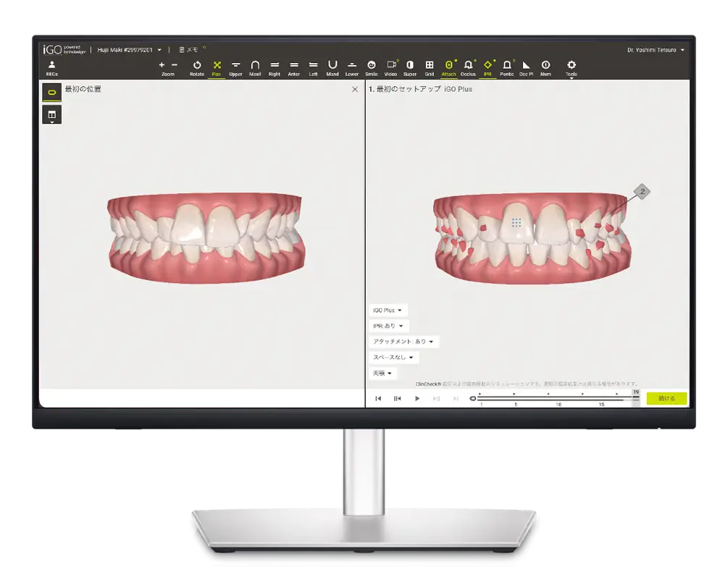
Task: Open the RECs panel icon
Action: tap(52, 68)
